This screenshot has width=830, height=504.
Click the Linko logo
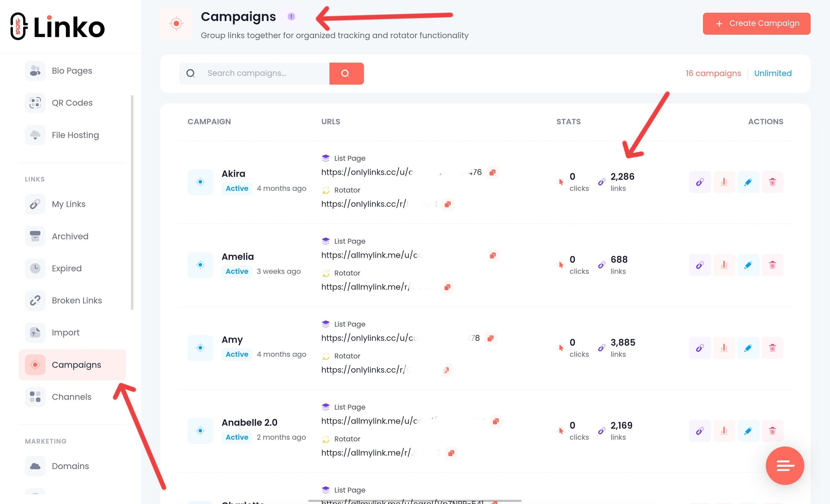tap(57, 27)
